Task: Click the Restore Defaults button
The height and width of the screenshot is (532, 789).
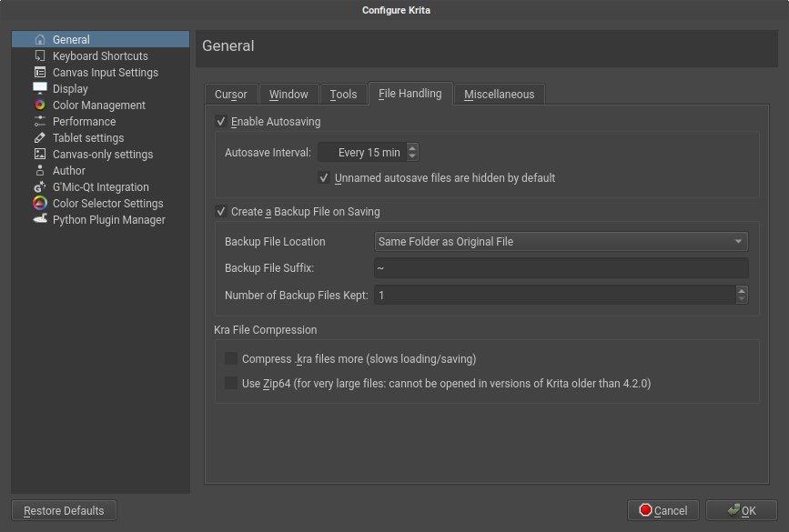Action: (64, 510)
